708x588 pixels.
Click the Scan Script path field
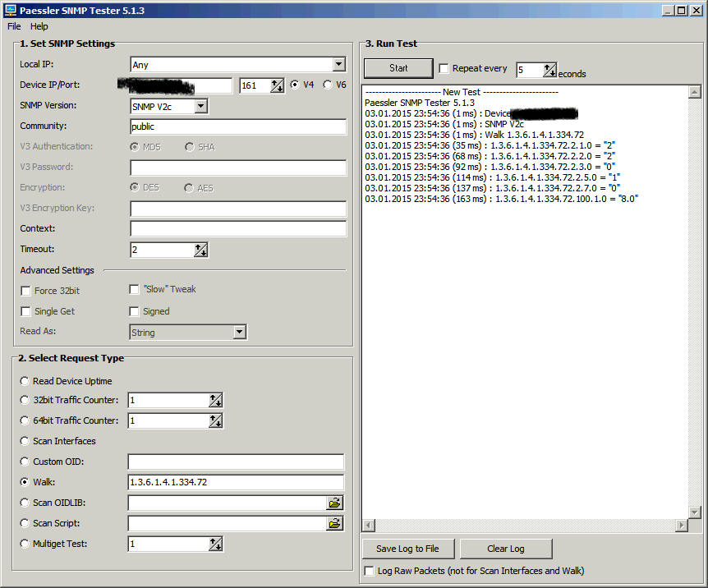point(228,524)
